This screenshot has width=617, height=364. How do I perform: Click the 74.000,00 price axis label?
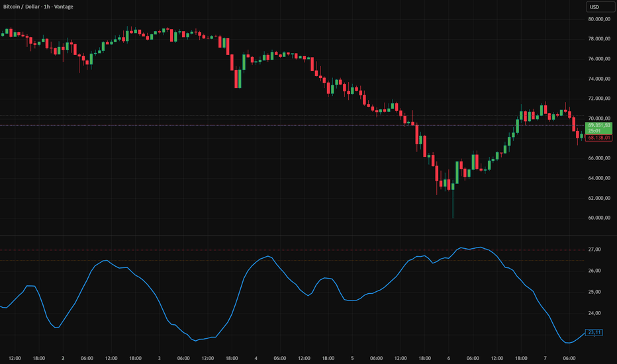pyautogui.click(x=599, y=79)
